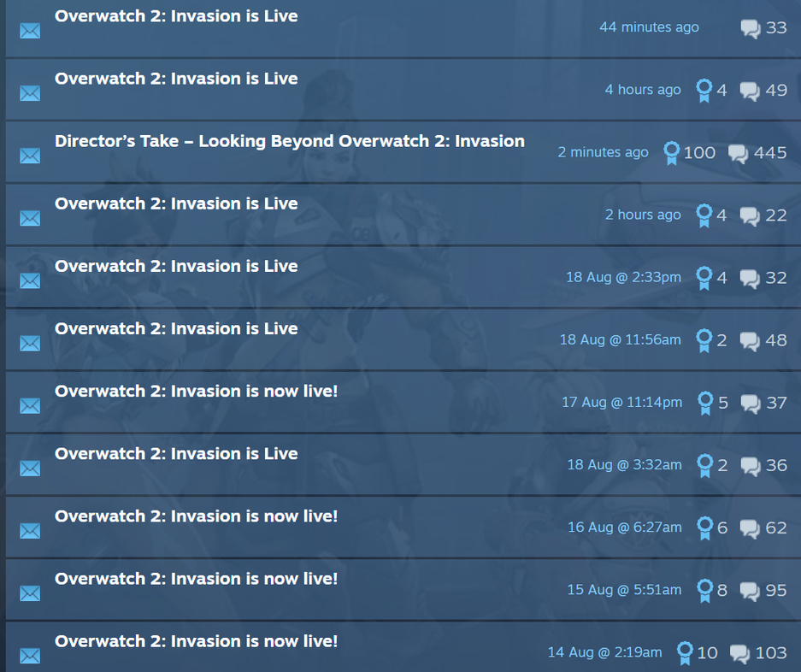The image size is (801, 672).
Task: Click the comments bubble icon next to 103
Action: [739, 654]
